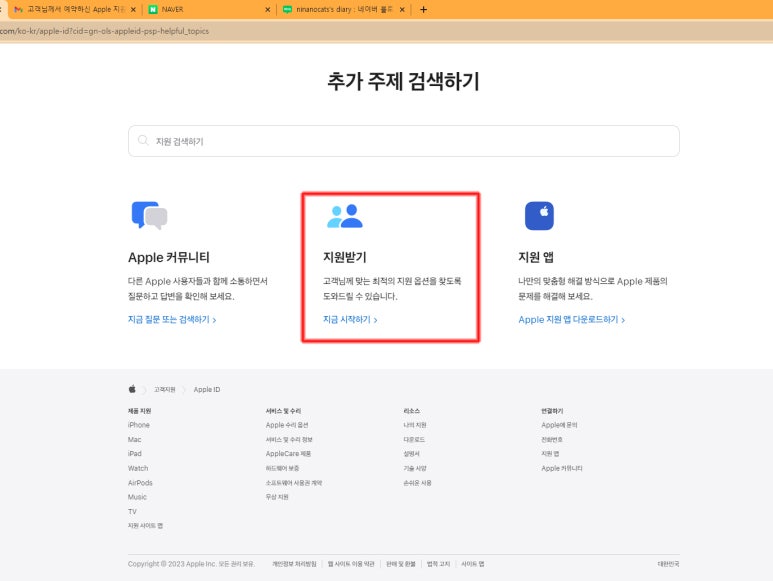Open the 개인정보 처리방침 link
The width and height of the screenshot is (773, 581).
pos(294,564)
